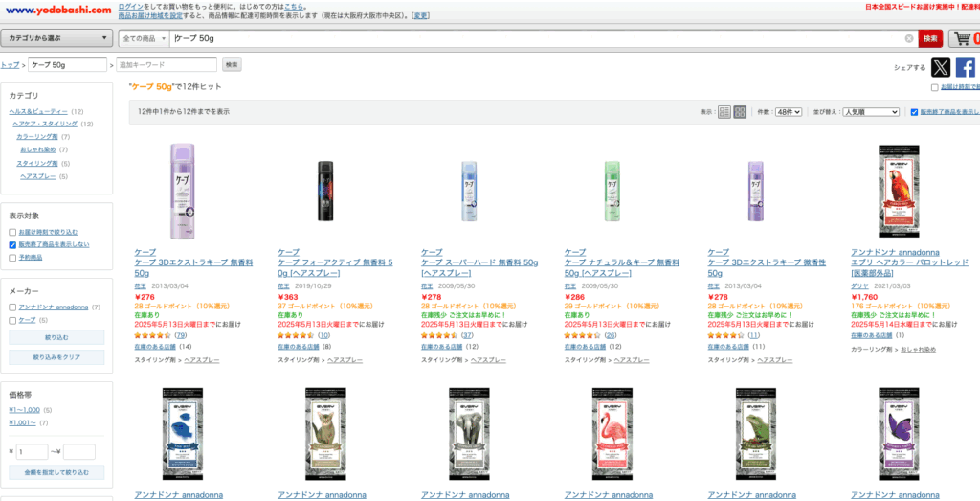Select ヘアスプレー category in sidebar

coord(38,176)
